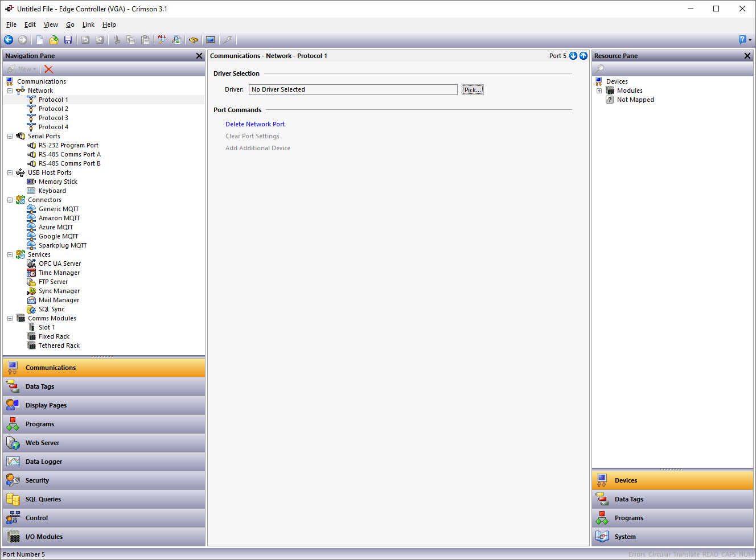Collapse the USB Host Ports node
Viewport: 756px width, 560px height.
pos(10,172)
